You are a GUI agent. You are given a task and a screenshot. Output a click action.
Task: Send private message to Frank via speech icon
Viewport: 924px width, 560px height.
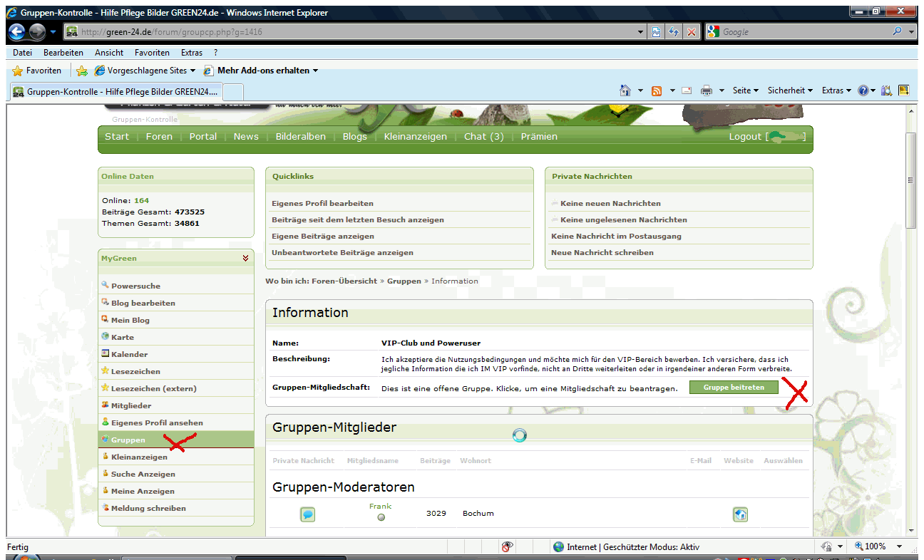pyautogui.click(x=307, y=514)
